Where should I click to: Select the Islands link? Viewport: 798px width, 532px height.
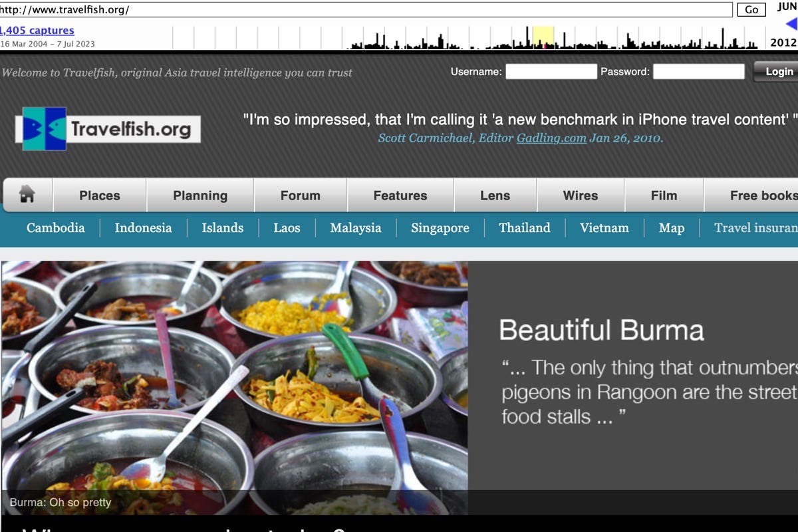[x=223, y=228]
